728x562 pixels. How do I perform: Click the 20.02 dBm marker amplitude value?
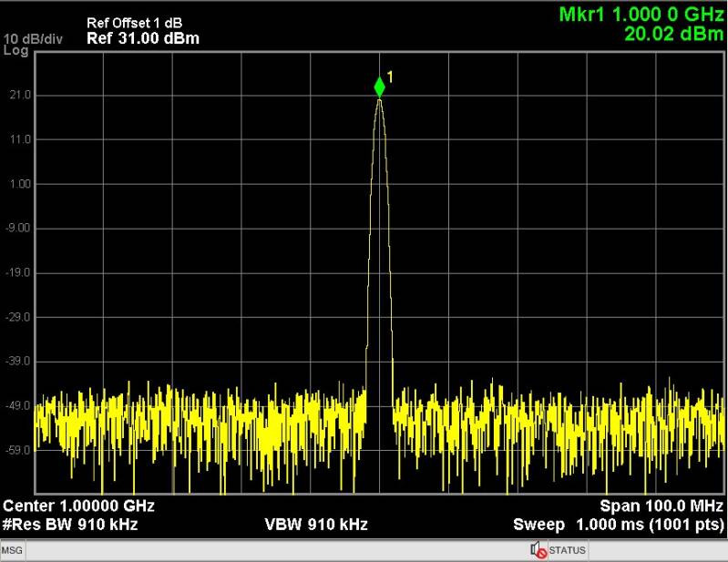pyautogui.click(x=673, y=35)
